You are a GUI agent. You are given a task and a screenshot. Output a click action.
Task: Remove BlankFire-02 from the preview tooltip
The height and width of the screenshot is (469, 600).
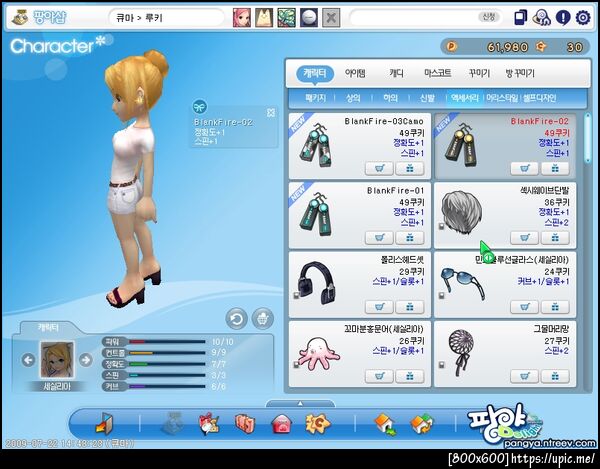coord(271,112)
